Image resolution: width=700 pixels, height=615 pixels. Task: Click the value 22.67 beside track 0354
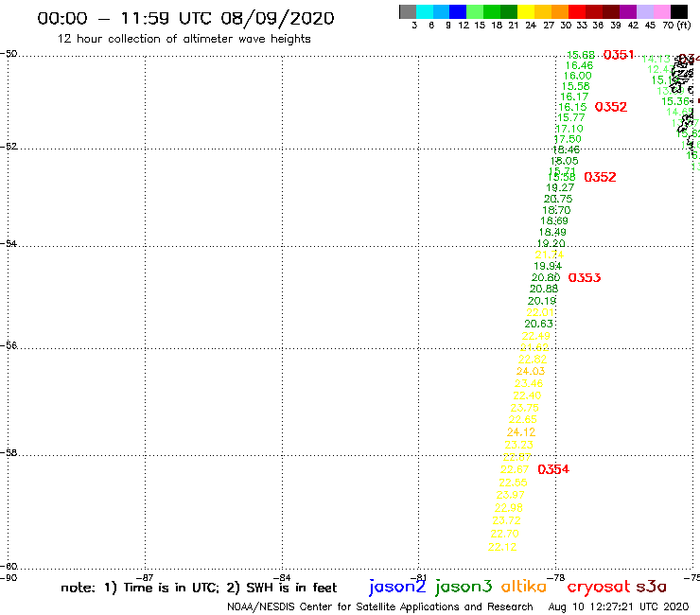515,470
